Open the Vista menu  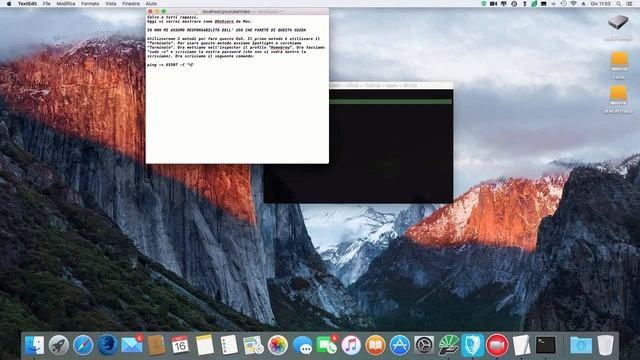coord(111,4)
